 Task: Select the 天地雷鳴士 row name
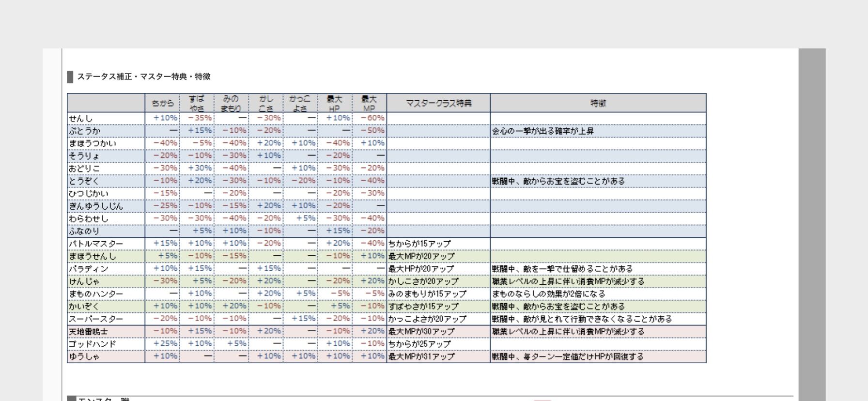point(88,332)
